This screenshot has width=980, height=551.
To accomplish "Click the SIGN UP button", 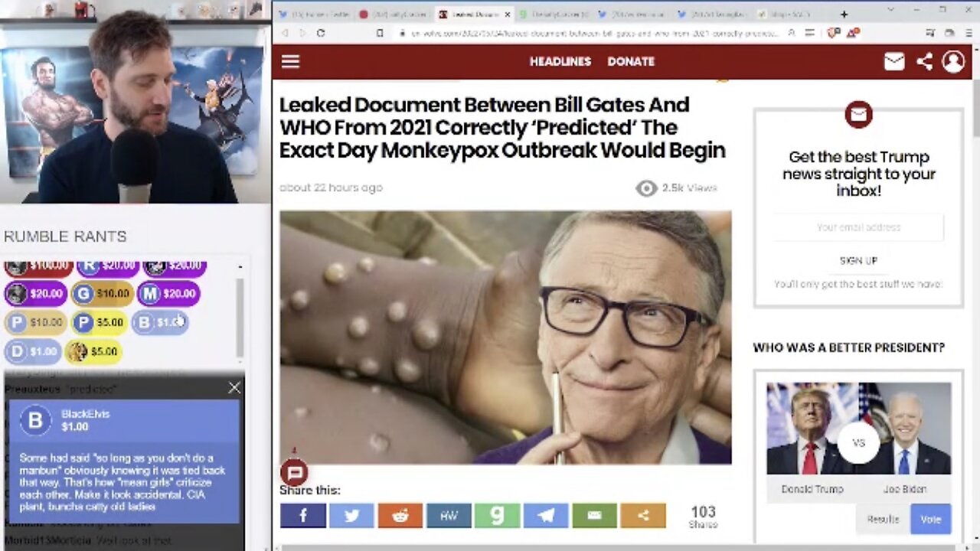I will [x=858, y=260].
